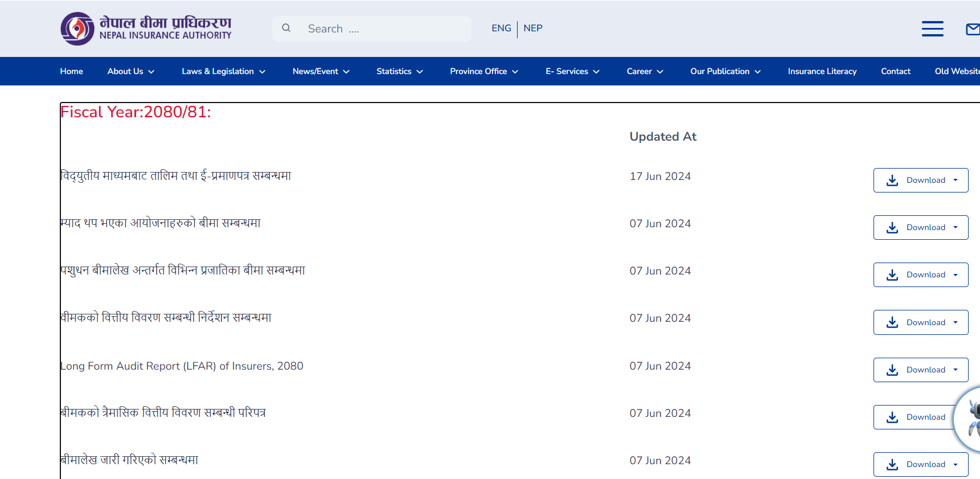Switch language to NEP
The image size is (980, 479).
pos(532,28)
